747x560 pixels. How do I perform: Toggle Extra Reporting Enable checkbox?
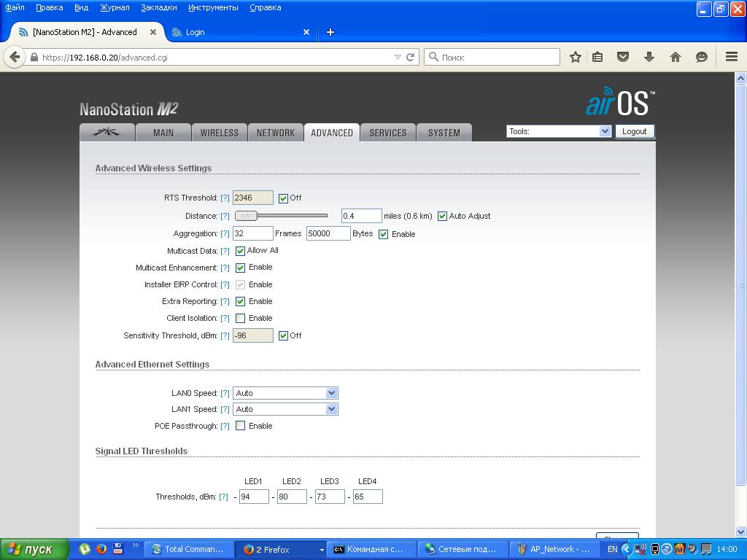pos(241,301)
